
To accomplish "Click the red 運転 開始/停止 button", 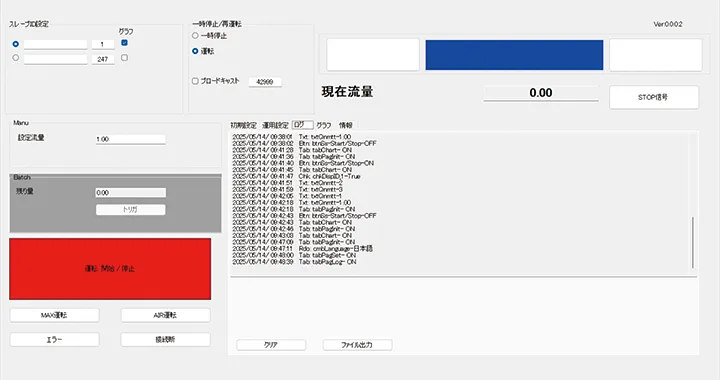I will 110,268.
